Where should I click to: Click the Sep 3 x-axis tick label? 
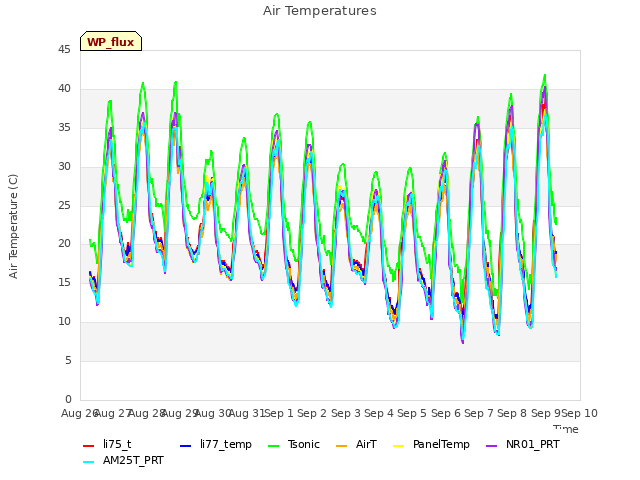(346, 413)
